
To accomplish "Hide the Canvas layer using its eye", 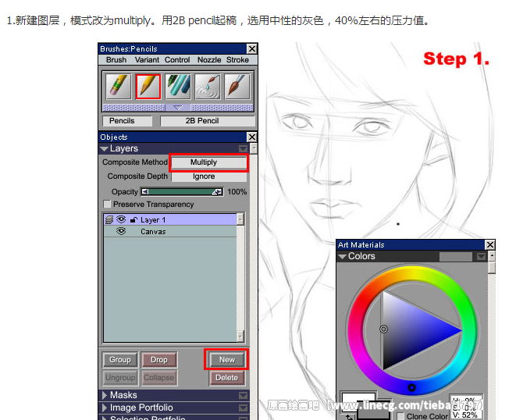I will click(121, 231).
